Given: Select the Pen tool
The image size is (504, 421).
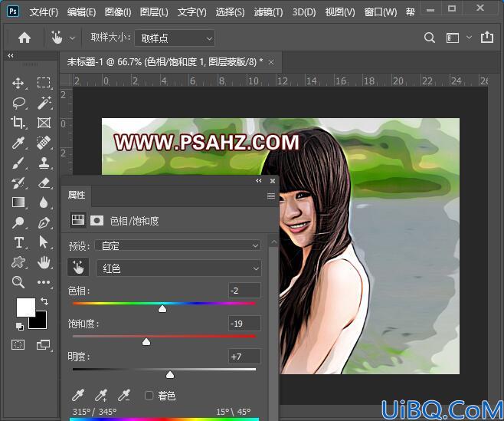Looking at the screenshot, I should [x=44, y=222].
